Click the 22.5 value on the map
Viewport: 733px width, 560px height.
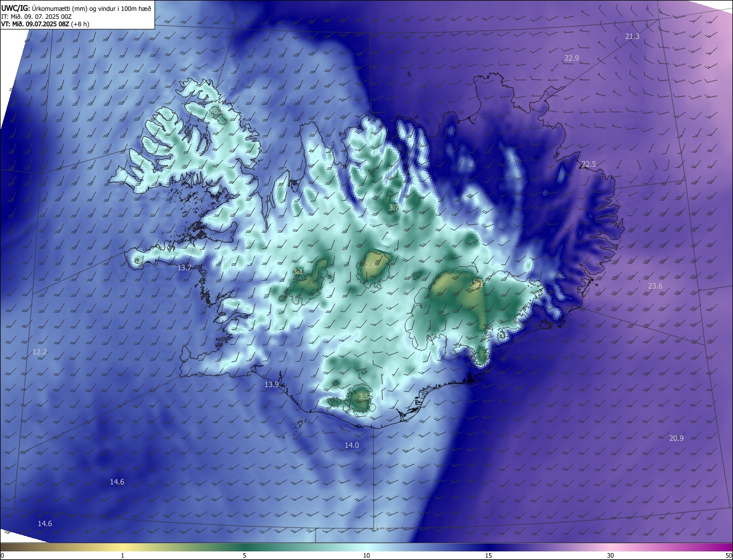tap(589, 164)
